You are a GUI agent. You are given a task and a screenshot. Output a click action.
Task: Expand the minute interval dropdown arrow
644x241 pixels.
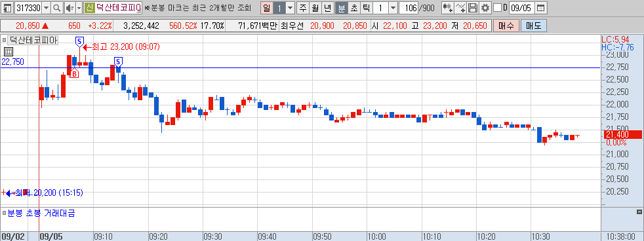[393, 8]
